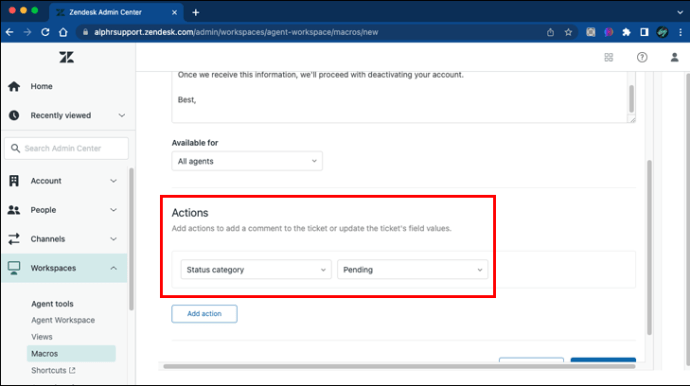Viewport: 690px width, 386px height.
Task: Click the purple round extension icon
Action: (x=609, y=32)
